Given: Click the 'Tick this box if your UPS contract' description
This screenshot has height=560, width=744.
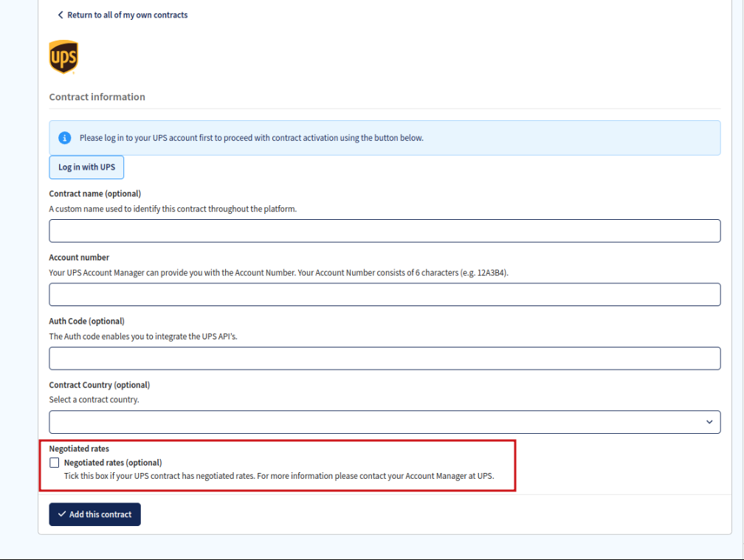Looking at the screenshot, I should (279, 476).
